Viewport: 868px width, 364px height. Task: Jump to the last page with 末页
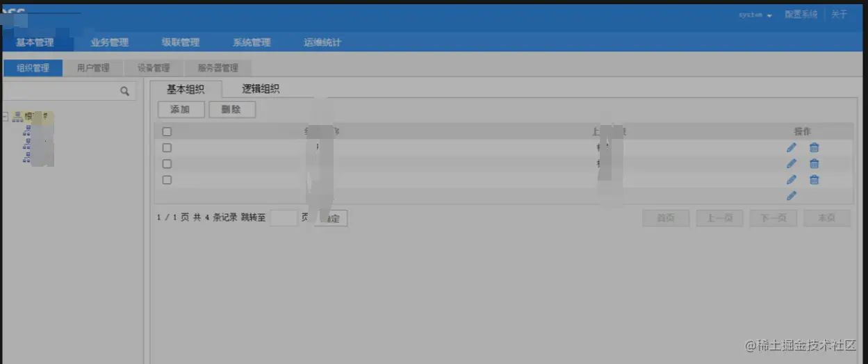pos(827,218)
